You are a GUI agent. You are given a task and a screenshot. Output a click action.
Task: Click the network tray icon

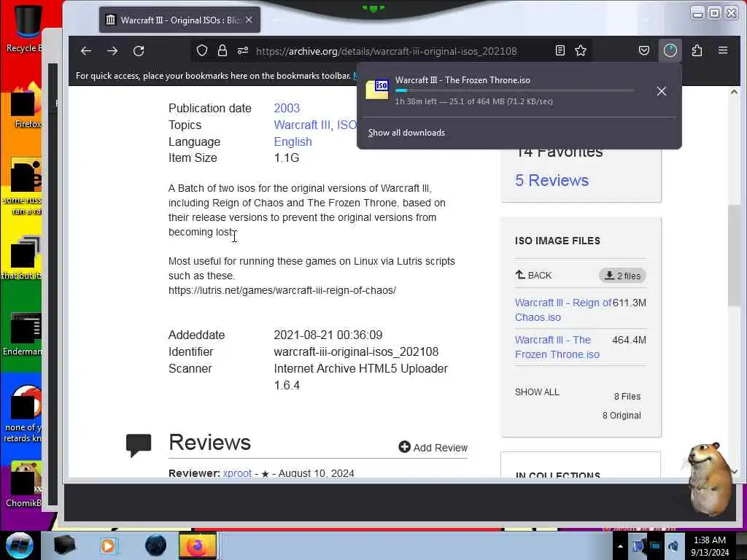coord(656,546)
